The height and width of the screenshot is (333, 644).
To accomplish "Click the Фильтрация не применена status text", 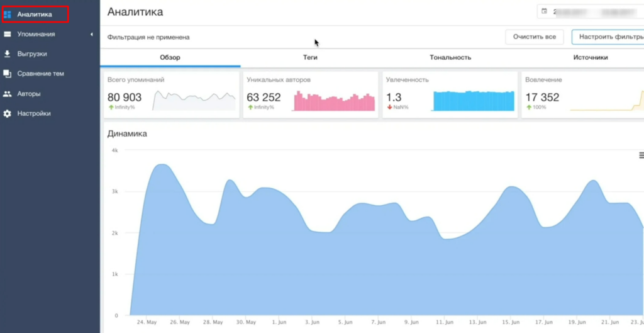I will tap(148, 37).
